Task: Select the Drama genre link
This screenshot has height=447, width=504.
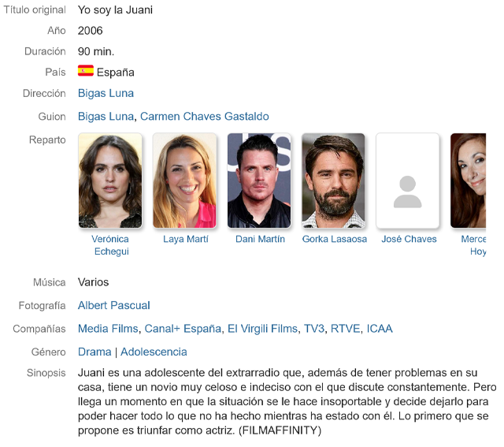Action: (94, 352)
